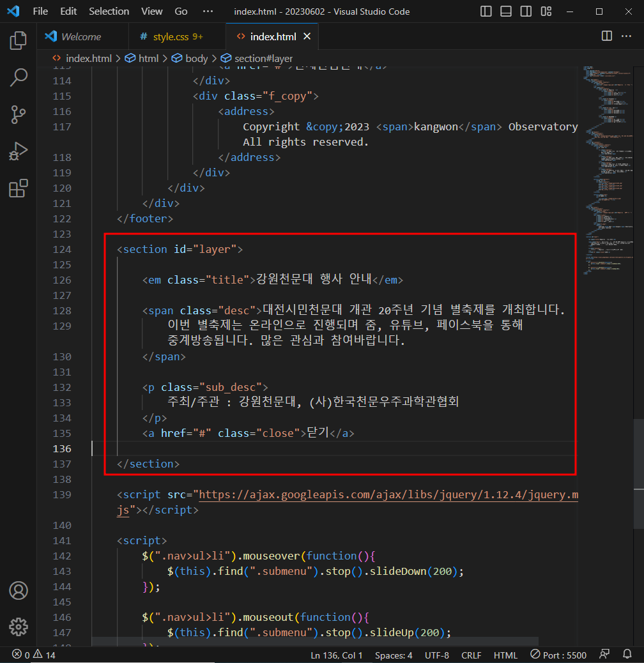Open the errors indicator in status bar

click(20, 655)
